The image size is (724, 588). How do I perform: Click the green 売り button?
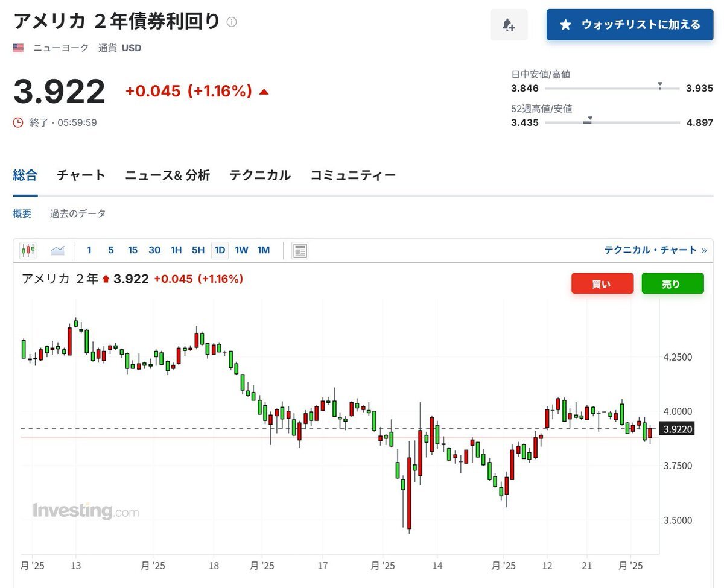(x=672, y=284)
